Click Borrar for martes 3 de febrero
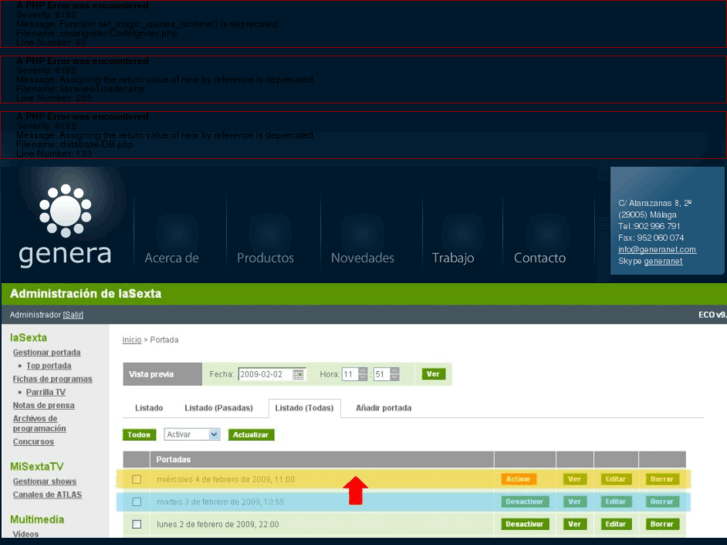The height and width of the screenshot is (545, 727). coord(662,501)
